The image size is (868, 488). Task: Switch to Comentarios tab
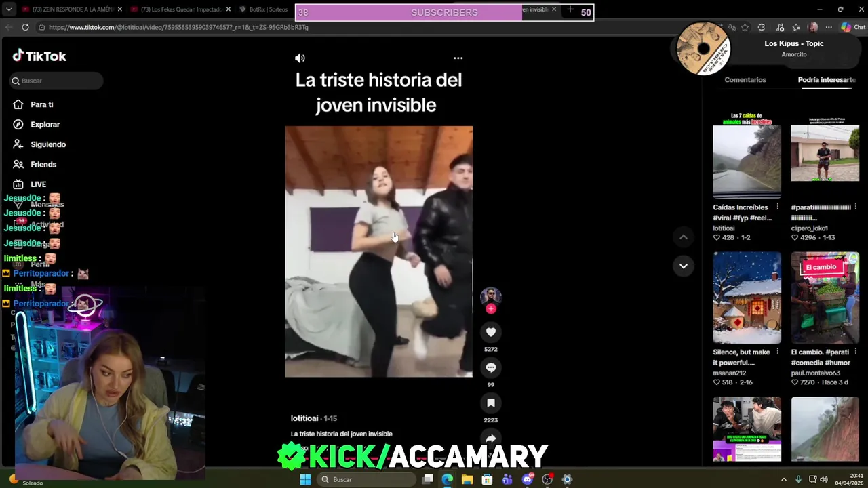(745, 80)
